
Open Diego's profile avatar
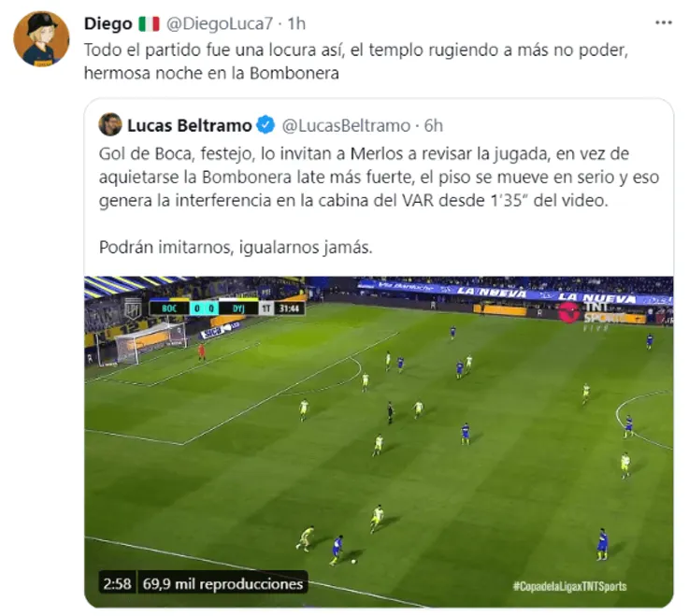coord(41,38)
